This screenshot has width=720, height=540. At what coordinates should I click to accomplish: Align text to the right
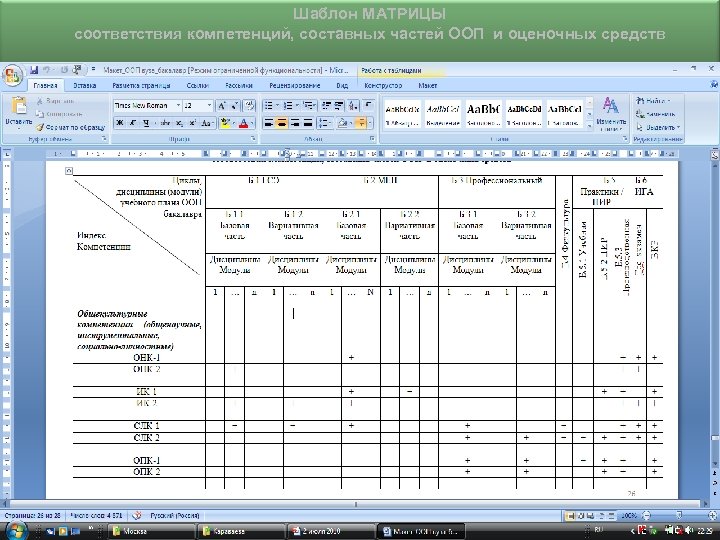pyautogui.click(x=294, y=123)
